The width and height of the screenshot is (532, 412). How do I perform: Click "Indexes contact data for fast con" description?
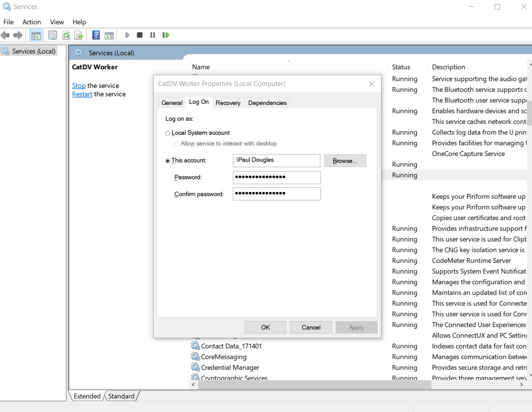[479, 346]
